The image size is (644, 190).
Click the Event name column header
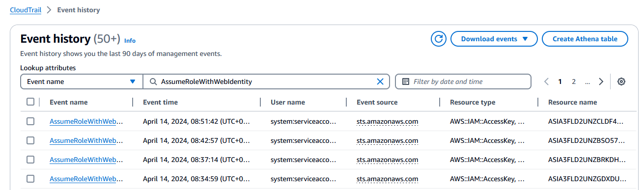tap(69, 102)
